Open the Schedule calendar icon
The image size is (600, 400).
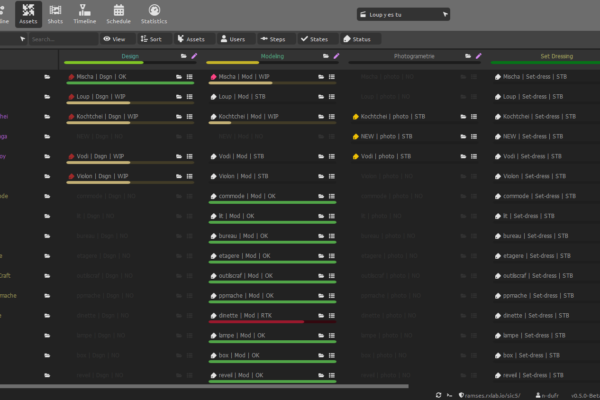point(118,13)
